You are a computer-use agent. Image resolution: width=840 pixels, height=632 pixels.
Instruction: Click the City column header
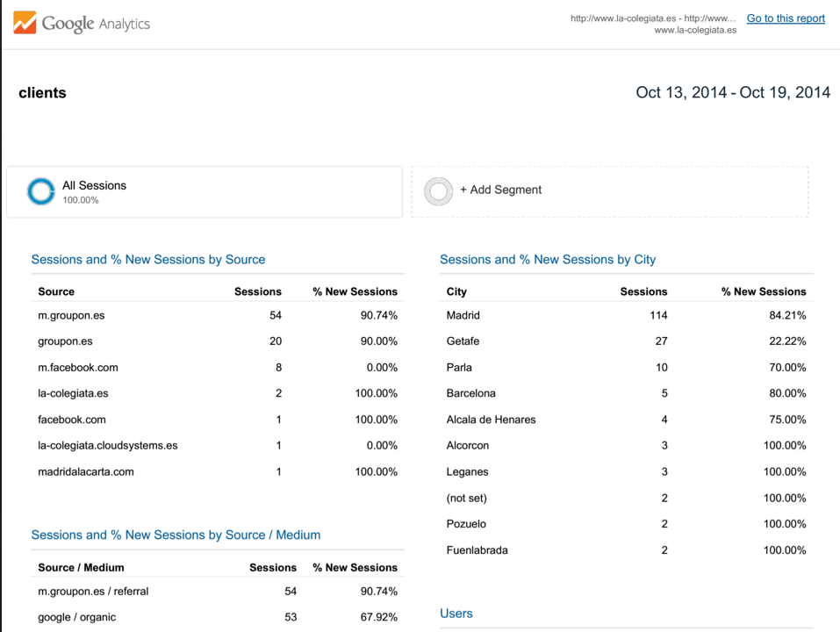coord(456,291)
